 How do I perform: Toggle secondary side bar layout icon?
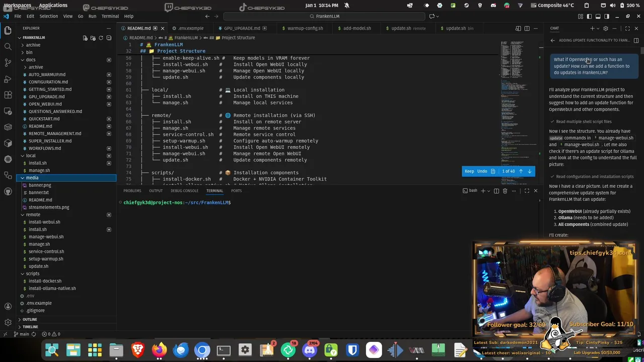coord(606,16)
